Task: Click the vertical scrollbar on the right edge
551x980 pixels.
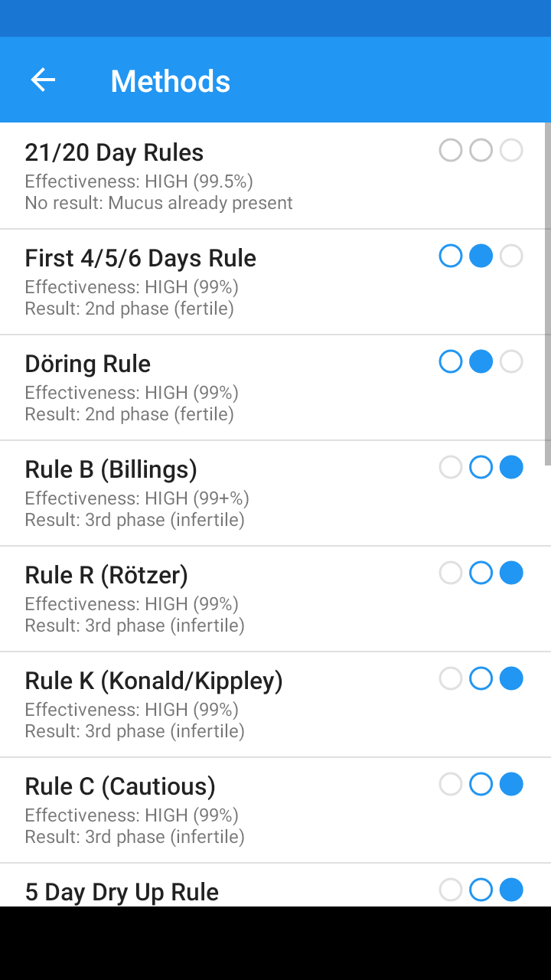Action: (547, 294)
